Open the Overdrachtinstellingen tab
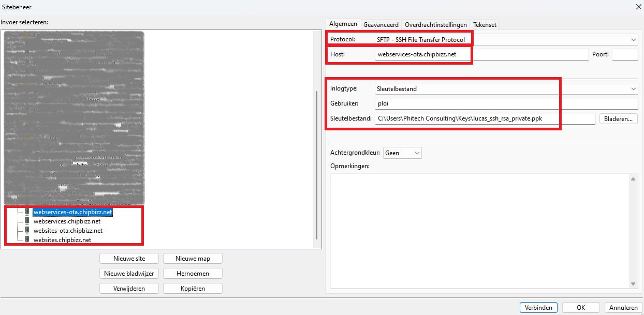The image size is (644, 315). tap(435, 24)
